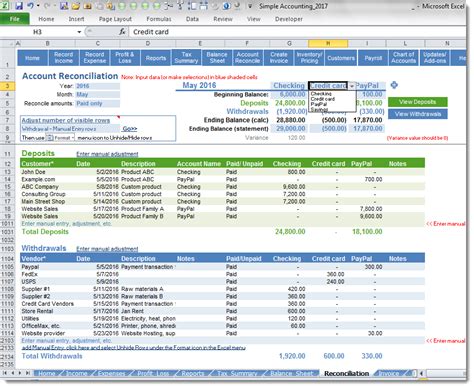Click the Reports navigation button

[x=156, y=58]
